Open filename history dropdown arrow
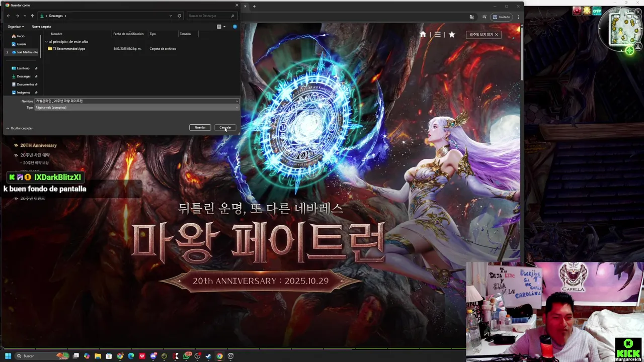Screen dimensions: 644x362 (237, 101)
